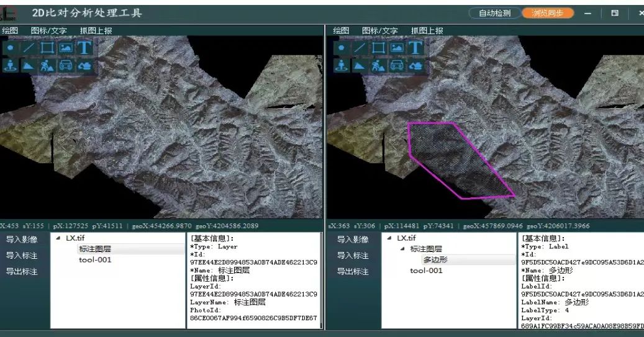Image resolution: width=644 pixels, height=337 pixels.
Task: Choose the image tool in left panel
Action: point(66,48)
